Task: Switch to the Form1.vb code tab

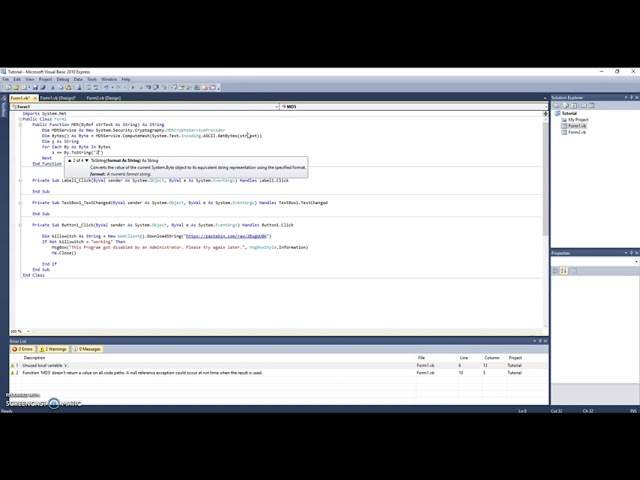Action: pos(20,98)
